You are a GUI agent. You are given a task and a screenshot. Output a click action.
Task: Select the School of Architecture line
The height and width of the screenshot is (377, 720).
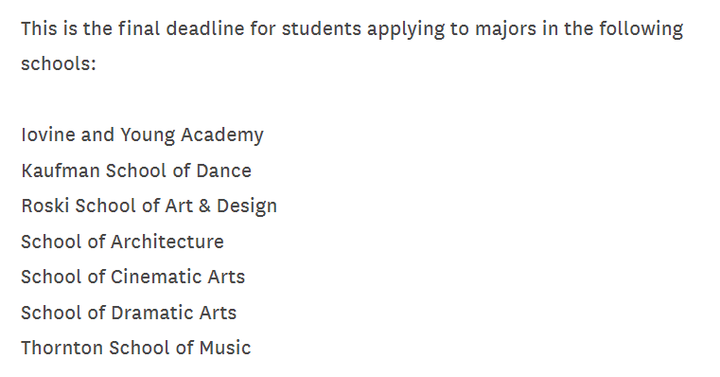(x=123, y=242)
